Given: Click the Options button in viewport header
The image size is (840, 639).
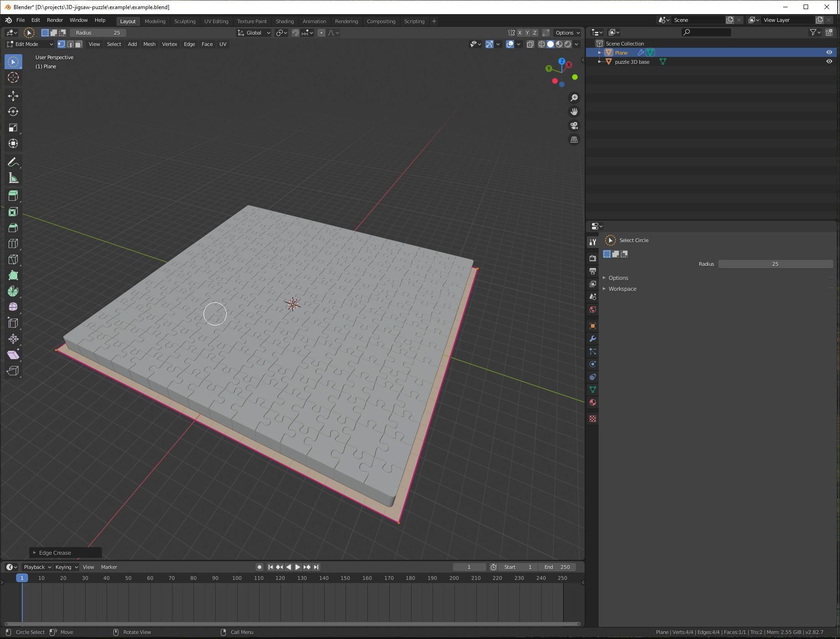Looking at the screenshot, I should coord(567,33).
